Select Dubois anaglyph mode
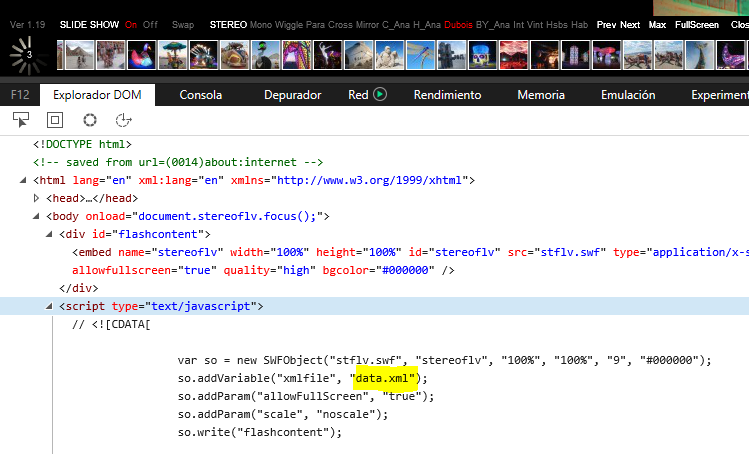Screen dimensions: 749x454 point(458,25)
